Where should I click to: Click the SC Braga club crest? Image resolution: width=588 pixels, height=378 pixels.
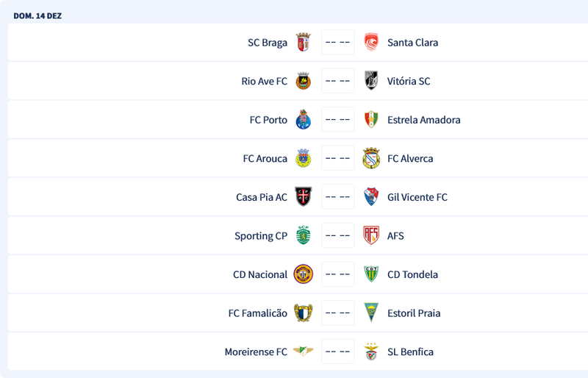pos(303,43)
